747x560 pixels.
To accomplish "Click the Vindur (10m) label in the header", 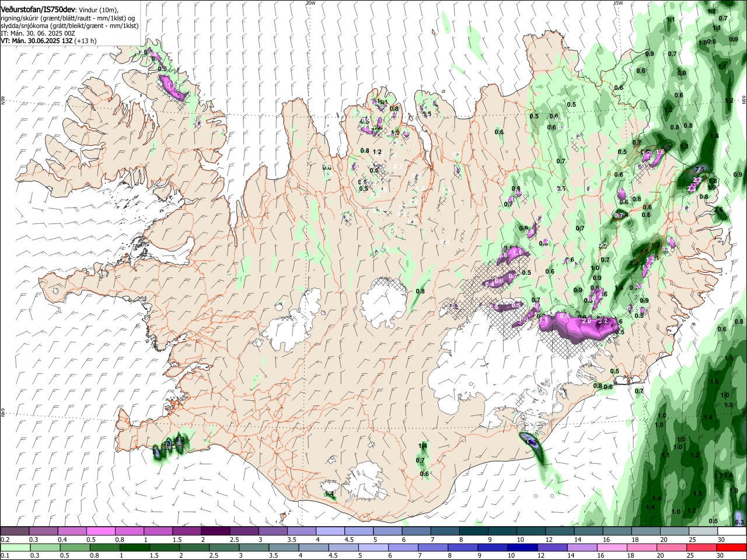I will pos(98,10).
